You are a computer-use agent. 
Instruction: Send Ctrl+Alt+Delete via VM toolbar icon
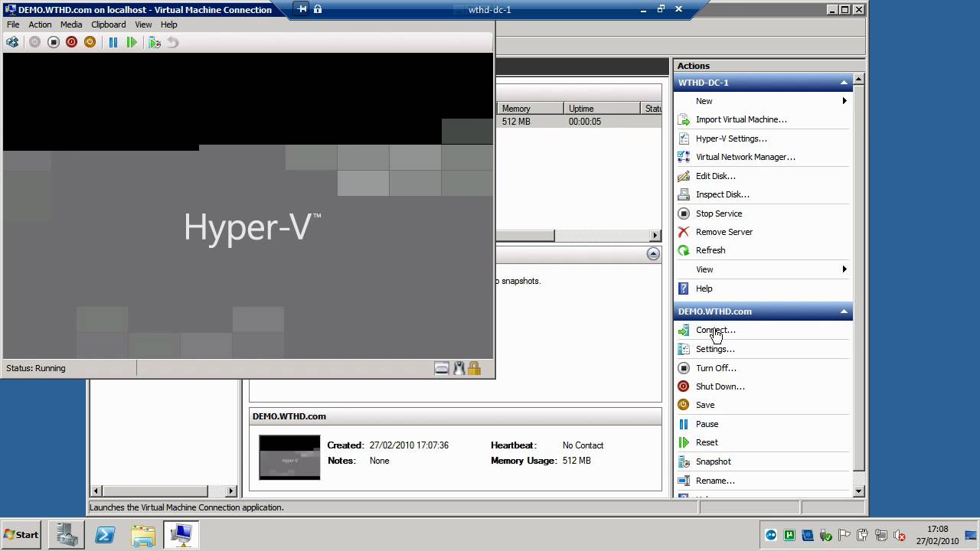(12, 42)
